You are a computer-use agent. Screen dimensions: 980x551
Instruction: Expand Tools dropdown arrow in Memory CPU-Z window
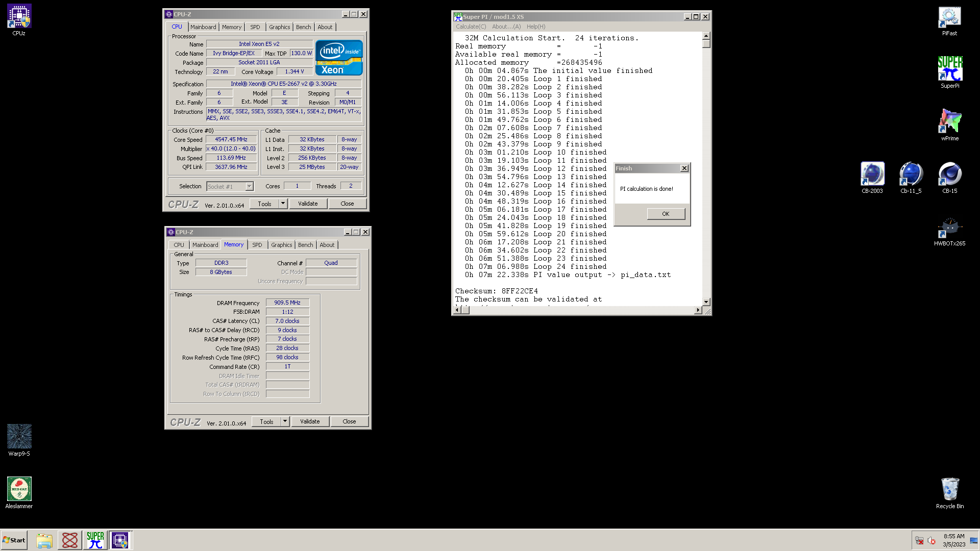(285, 421)
